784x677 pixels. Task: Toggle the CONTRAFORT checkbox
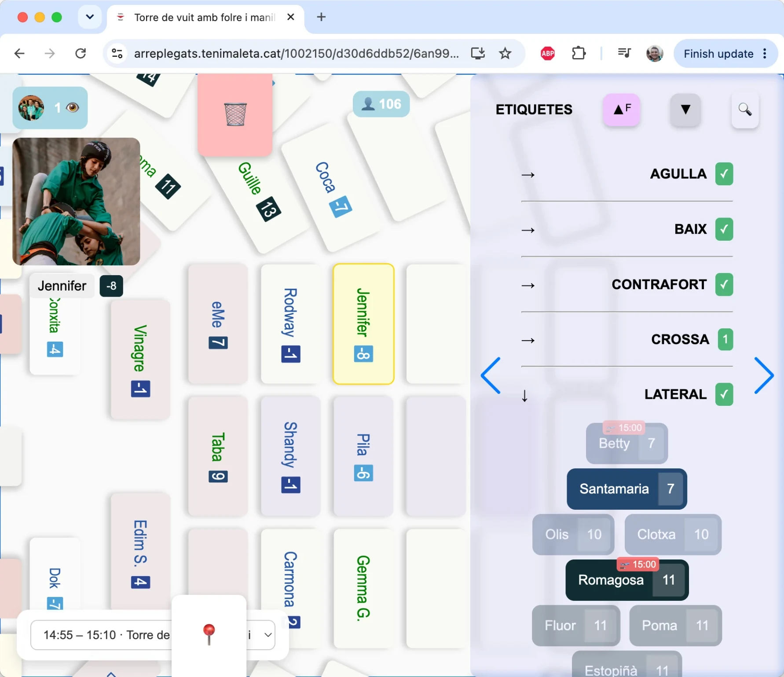724,284
